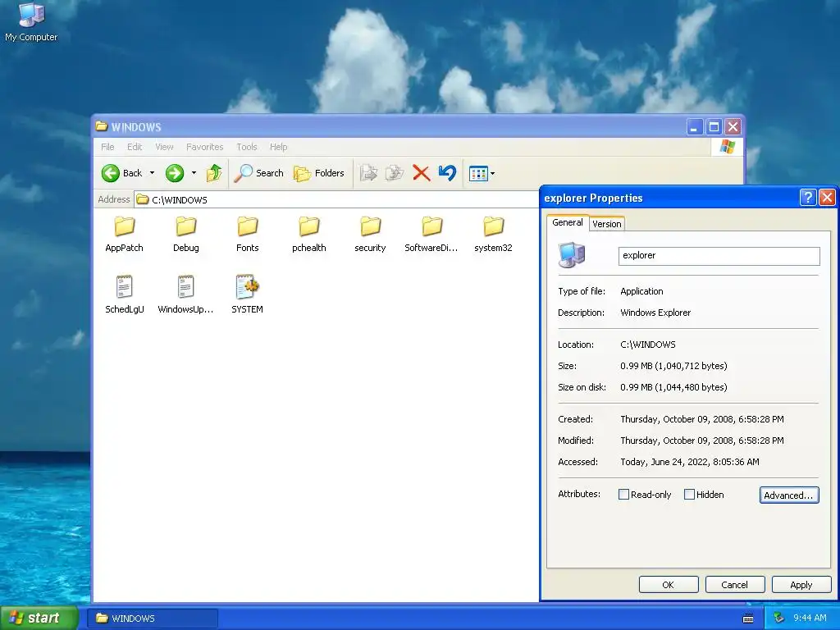
Task: Open the Search pane from toolbar
Action: 258,173
